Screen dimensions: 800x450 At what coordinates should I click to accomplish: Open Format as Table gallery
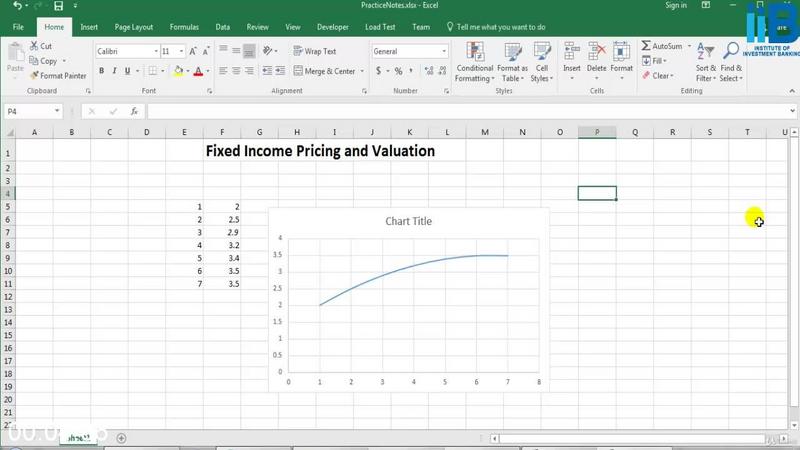pyautogui.click(x=512, y=62)
